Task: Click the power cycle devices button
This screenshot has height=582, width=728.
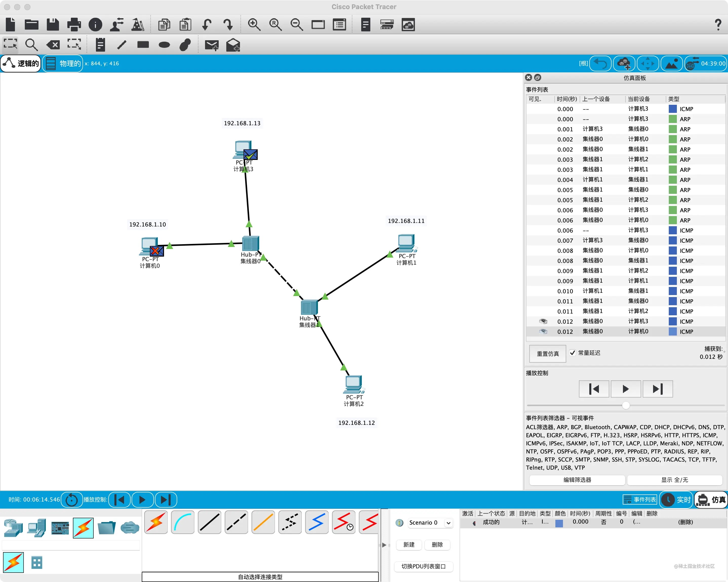Action: click(x=72, y=500)
